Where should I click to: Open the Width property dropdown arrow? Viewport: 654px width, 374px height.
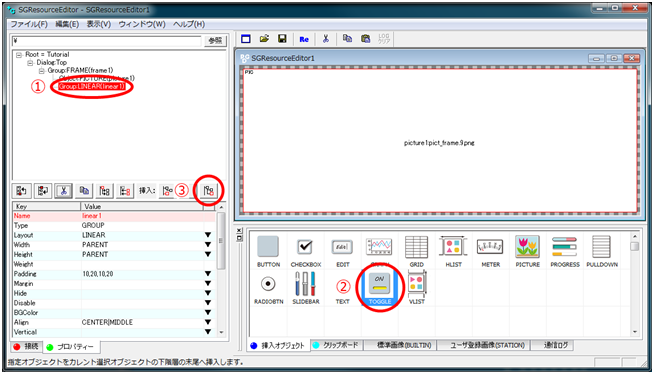point(208,245)
